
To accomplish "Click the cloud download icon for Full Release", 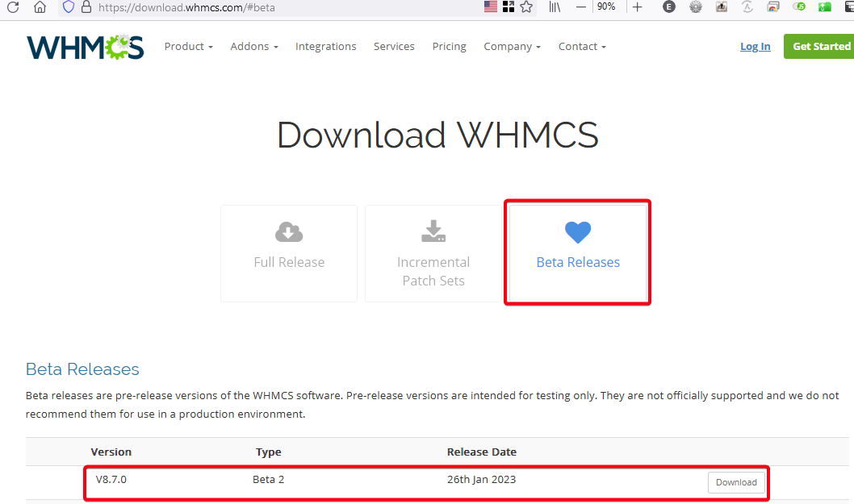I will [x=289, y=232].
